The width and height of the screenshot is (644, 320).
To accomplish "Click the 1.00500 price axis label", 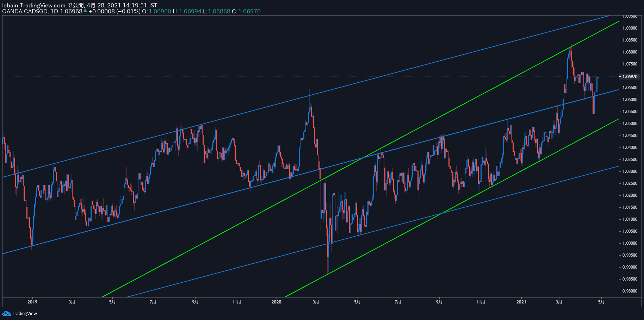I will tap(630, 231).
